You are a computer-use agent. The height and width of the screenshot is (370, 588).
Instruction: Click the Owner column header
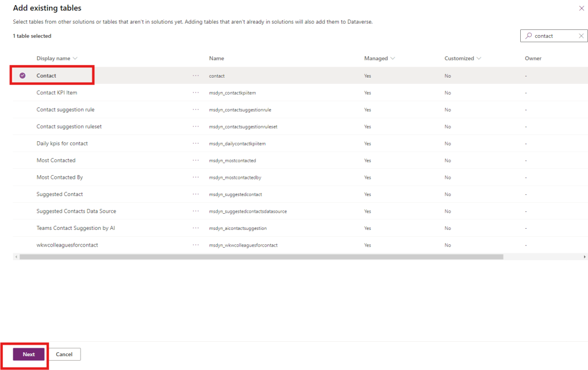533,59
